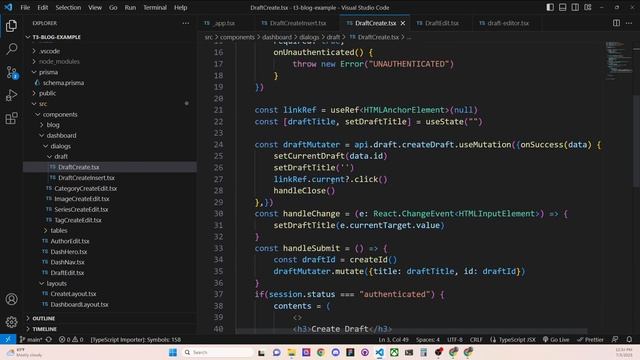Click Spaces: 4 indentation indicator
This screenshot has width=640, height=360.
(428, 340)
